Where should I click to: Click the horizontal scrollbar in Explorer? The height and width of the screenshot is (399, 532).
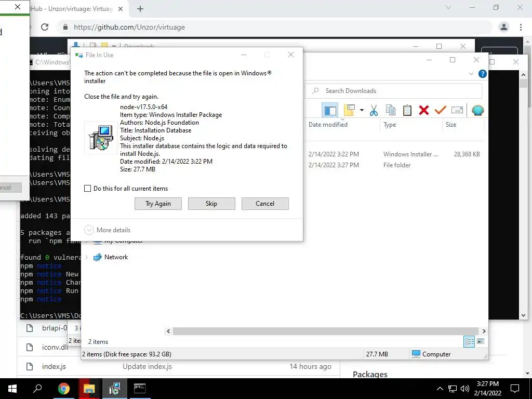pos(326,331)
